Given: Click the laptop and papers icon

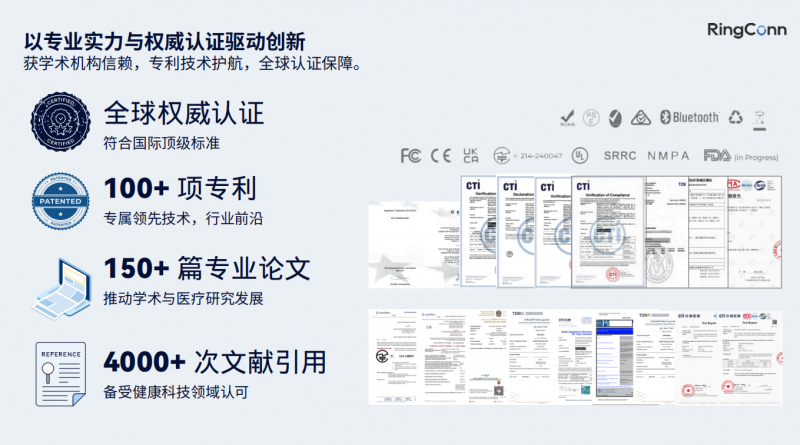Looking at the screenshot, I should (62, 283).
